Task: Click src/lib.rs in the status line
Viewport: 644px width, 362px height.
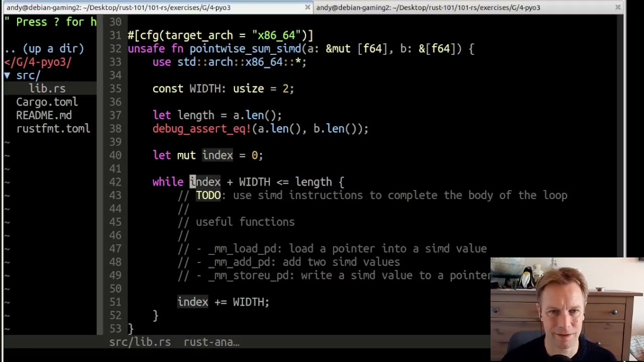Action: [x=140, y=342]
